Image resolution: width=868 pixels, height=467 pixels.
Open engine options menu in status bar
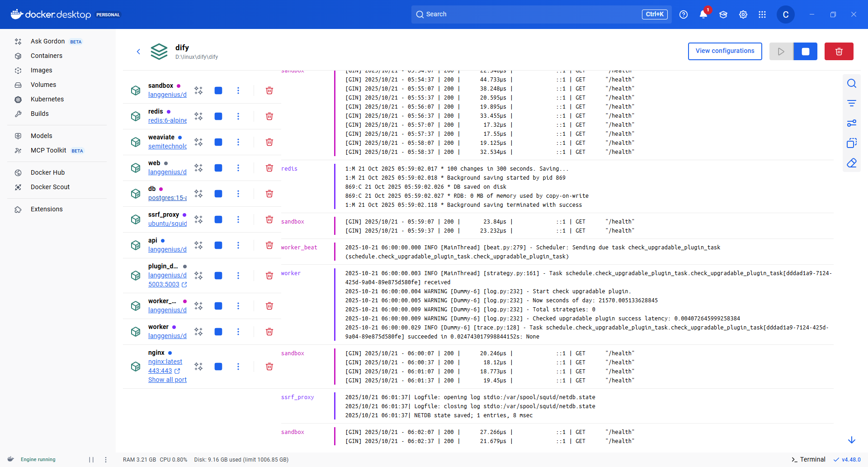pos(106,459)
